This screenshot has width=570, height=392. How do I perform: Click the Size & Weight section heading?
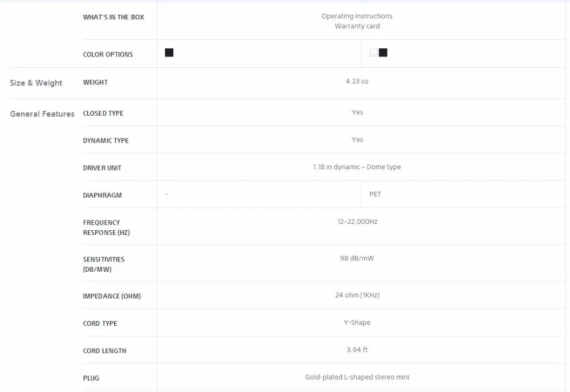(36, 83)
